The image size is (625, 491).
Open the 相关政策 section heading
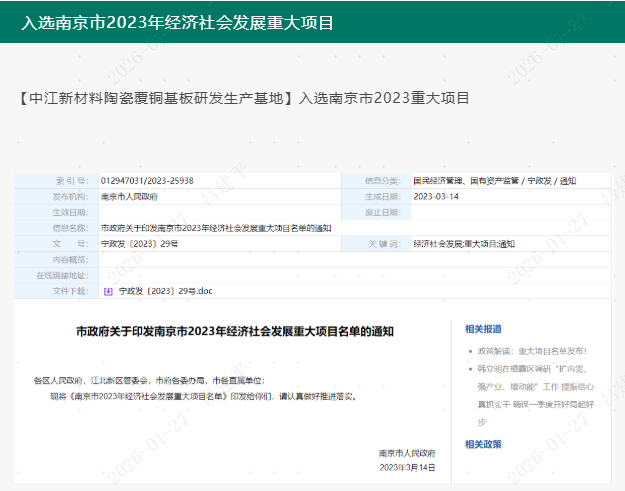[x=483, y=444]
